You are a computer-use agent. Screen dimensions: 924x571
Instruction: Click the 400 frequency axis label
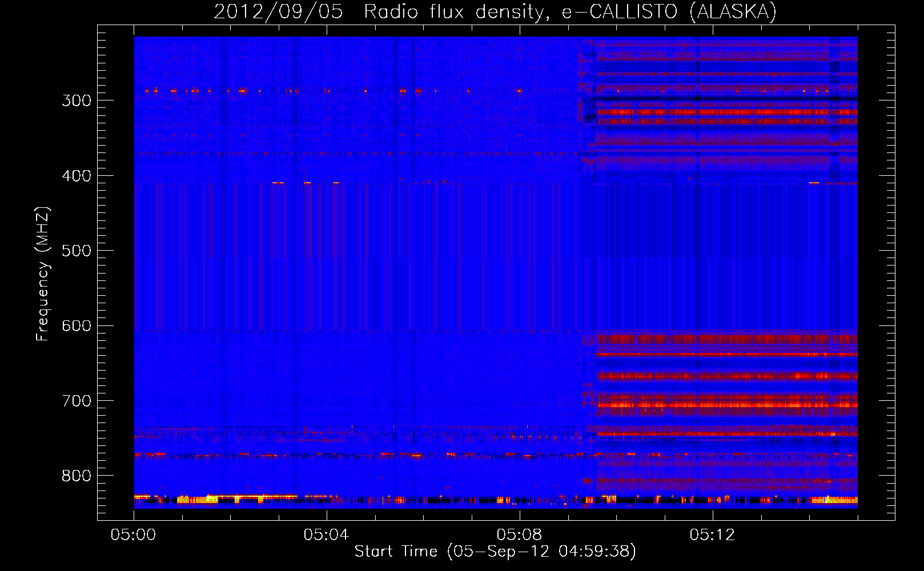click(77, 176)
